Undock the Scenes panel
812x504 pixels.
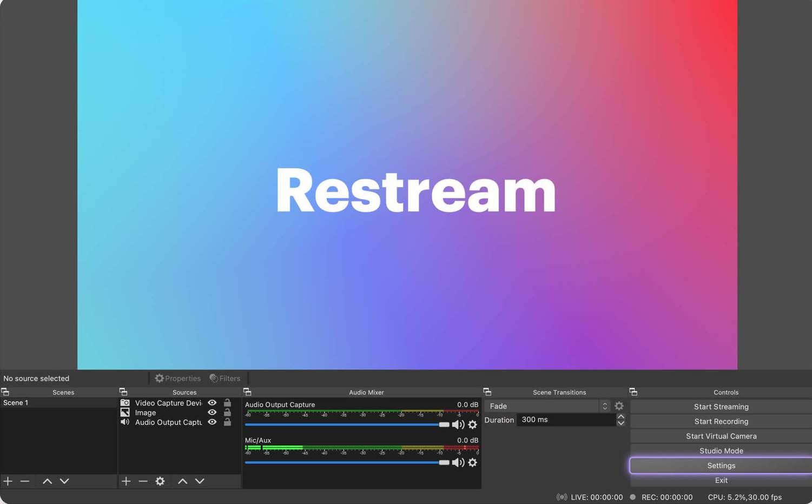click(x=5, y=392)
